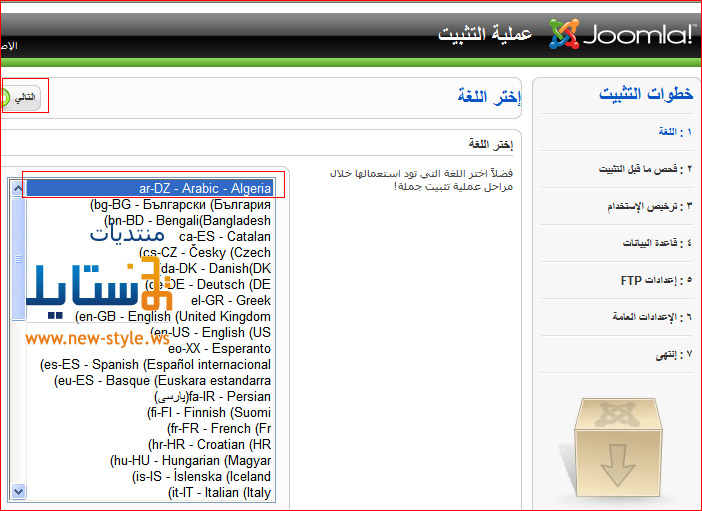Screen dimensions: 702x511
Task: Pick fr-FR French language entry
Action: (149, 428)
